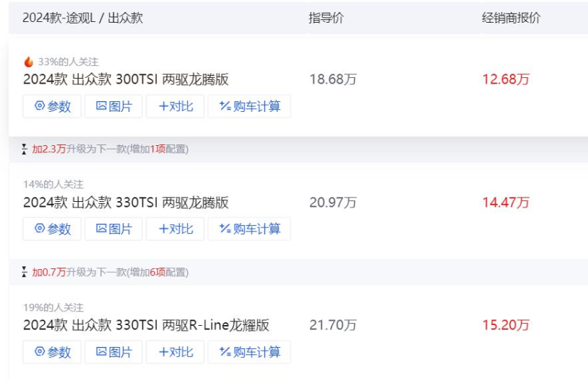Add 300TSI 两驱龙腾版 to 对比
This screenshot has width=588, height=381.
tap(175, 106)
